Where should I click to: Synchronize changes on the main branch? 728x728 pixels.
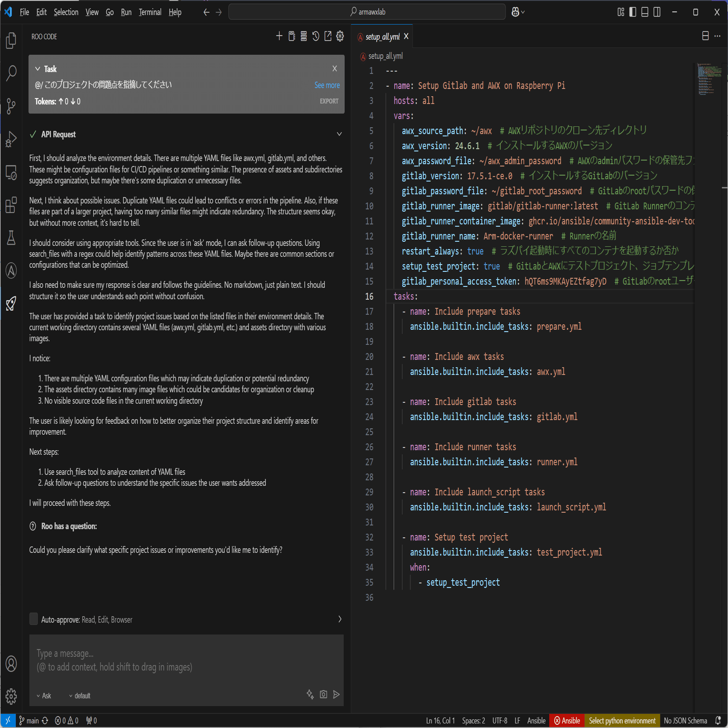(45, 720)
